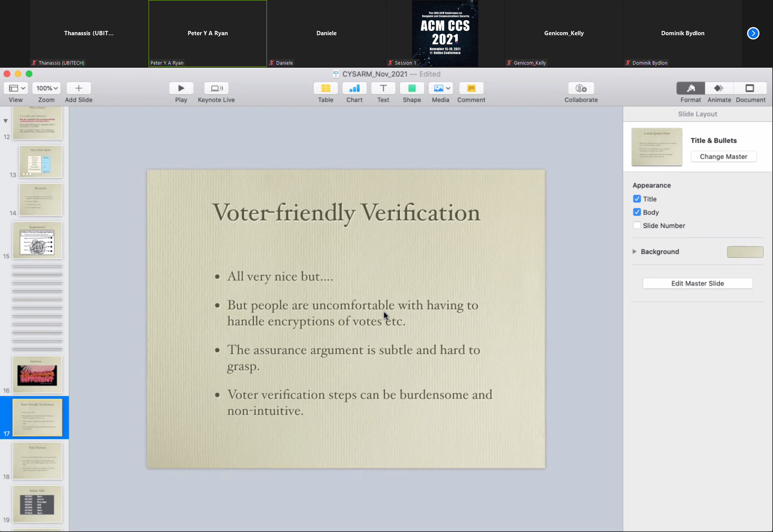Insert a Table via toolbar icon
The width and height of the screenshot is (773, 532).
coord(325,88)
